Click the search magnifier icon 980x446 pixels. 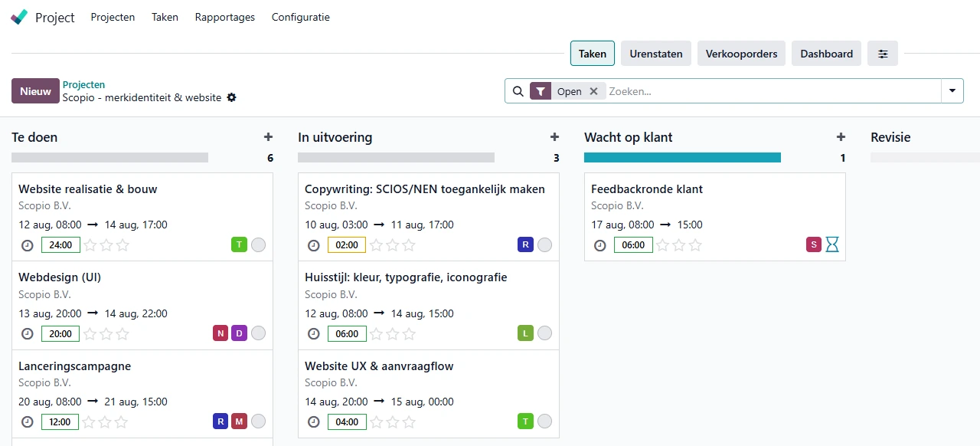pos(518,91)
